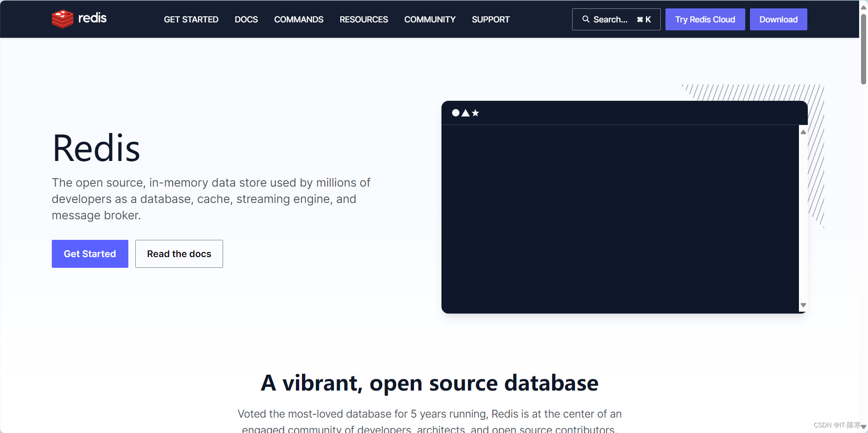The height and width of the screenshot is (433, 868).
Task: Open the GET STARTED menu
Action: click(191, 20)
